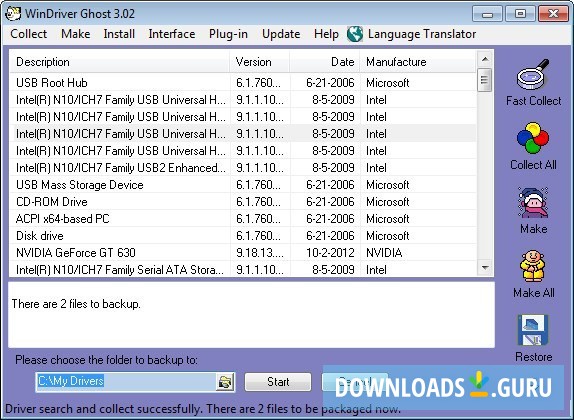
Task: Close the WinDriver Ghost window
Action: tap(553, 14)
